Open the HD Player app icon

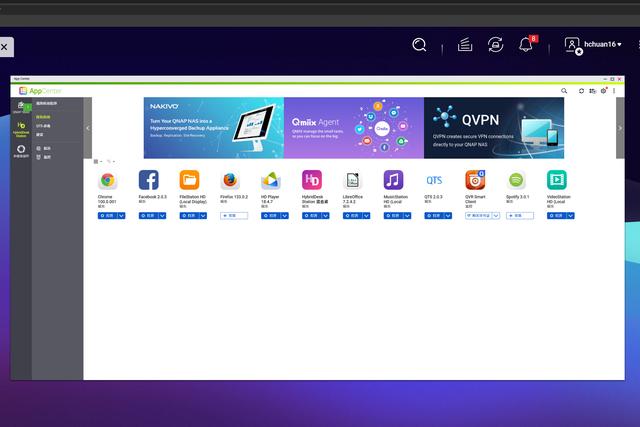coord(271,180)
